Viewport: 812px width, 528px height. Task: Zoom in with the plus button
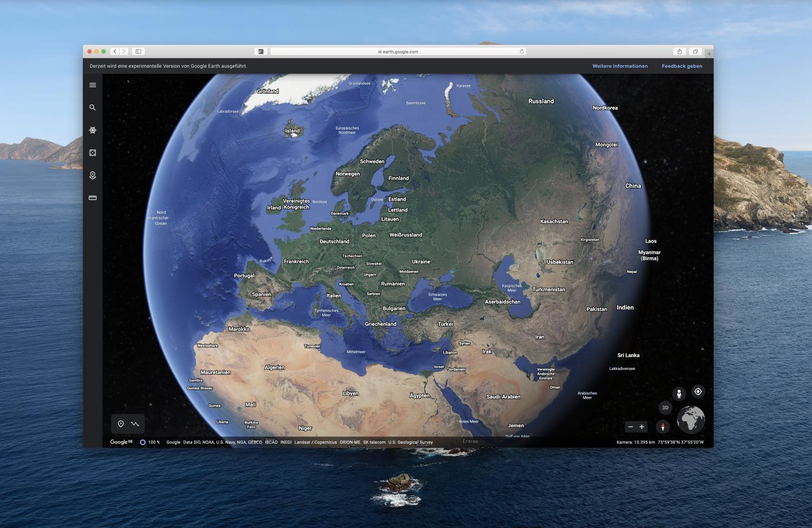tap(642, 427)
